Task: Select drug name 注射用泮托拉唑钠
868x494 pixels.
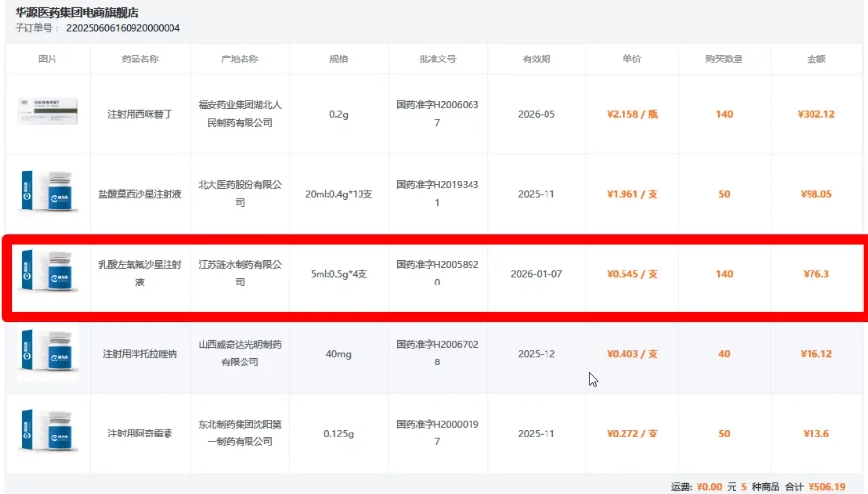Action: (x=140, y=354)
